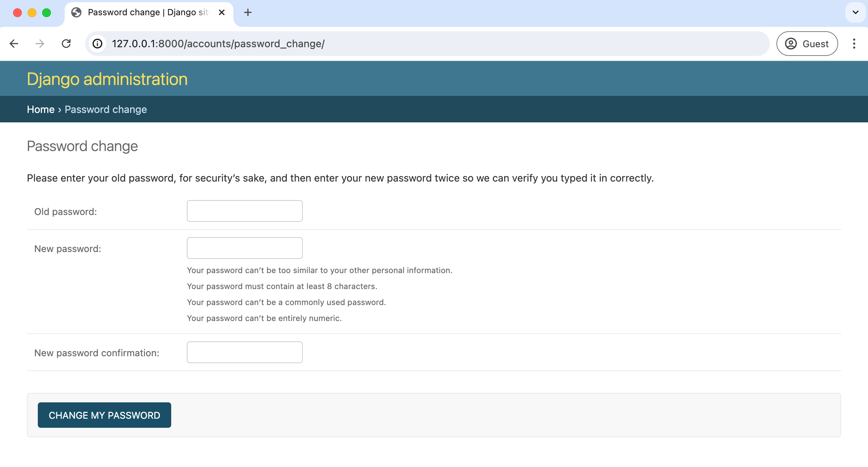
Task: Click 'can't be entirely numeric' hint
Action: tap(264, 318)
